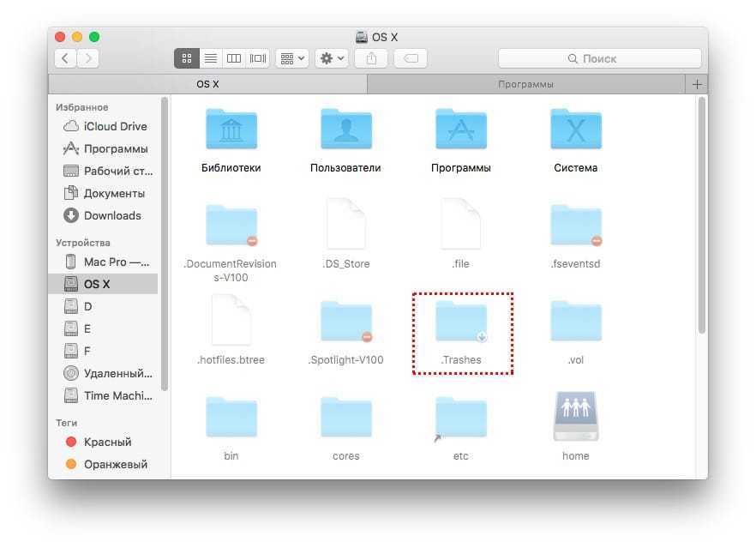Select the Программы folder in file grid
The image size is (756, 548).
[461, 129]
